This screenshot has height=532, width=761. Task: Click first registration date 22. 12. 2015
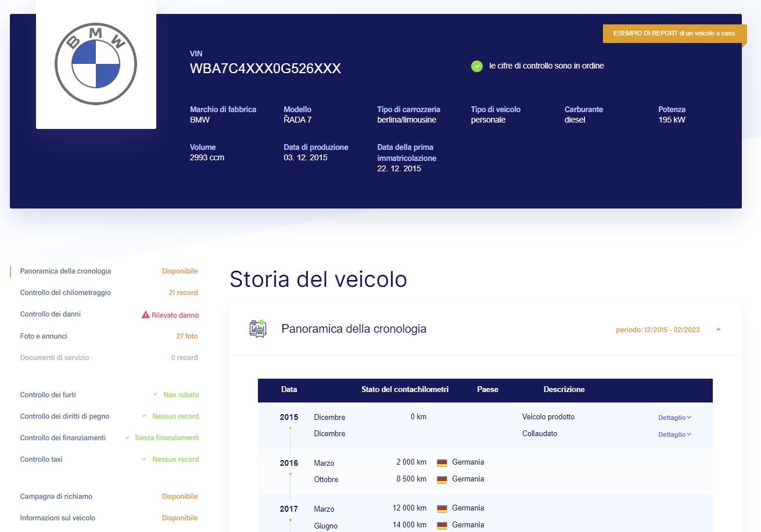[x=399, y=169]
